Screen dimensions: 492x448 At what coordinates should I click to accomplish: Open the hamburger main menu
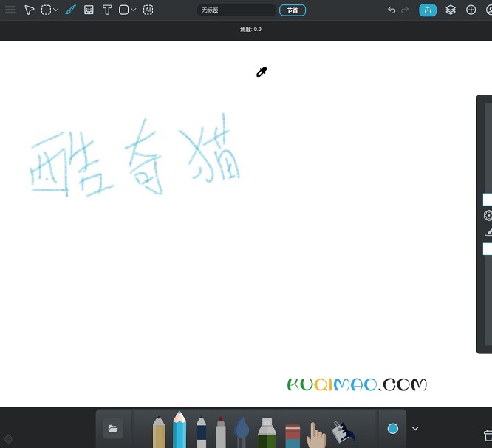click(x=10, y=10)
